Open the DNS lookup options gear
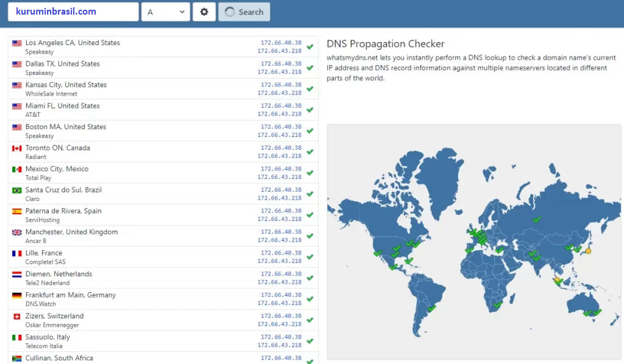 [204, 12]
